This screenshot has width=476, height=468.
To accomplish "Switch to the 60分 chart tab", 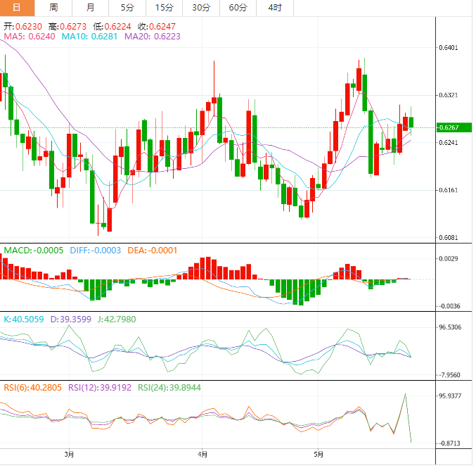I will click(x=237, y=8).
